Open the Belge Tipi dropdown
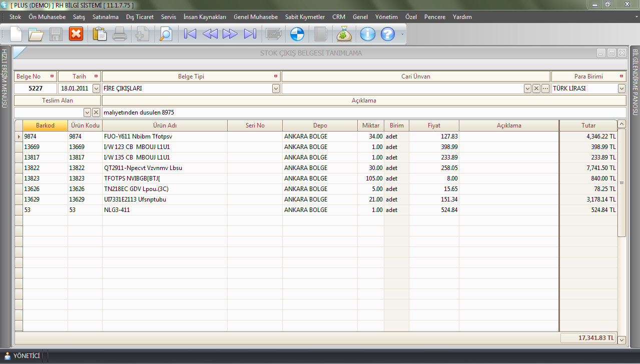This screenshot has width=640, height=364. point(276,88)
